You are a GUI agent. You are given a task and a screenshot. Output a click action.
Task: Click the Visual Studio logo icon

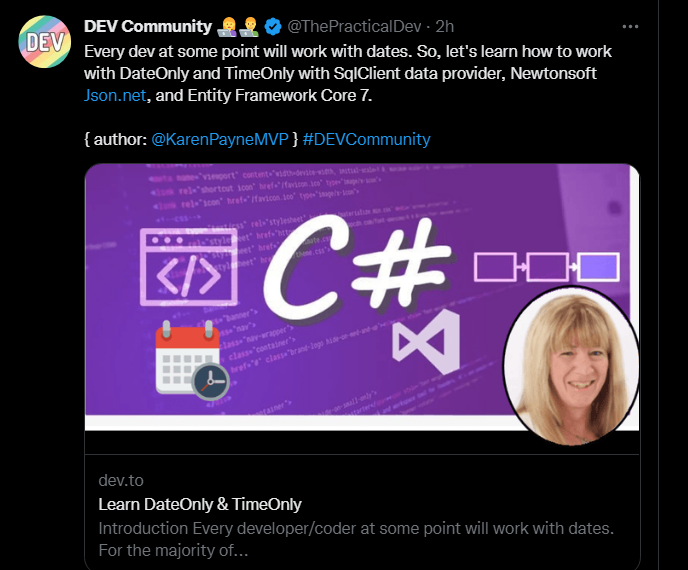pyautogui.click(x=426, y=341)
